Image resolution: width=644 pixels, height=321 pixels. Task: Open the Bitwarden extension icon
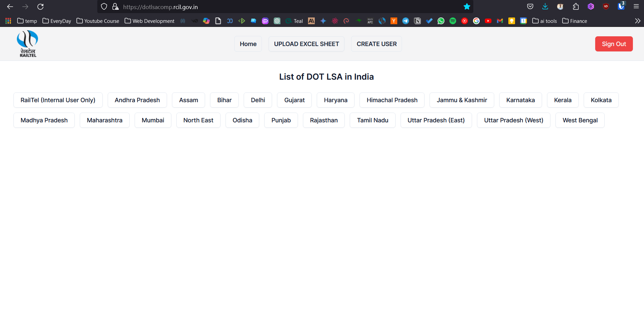point(621,6)
